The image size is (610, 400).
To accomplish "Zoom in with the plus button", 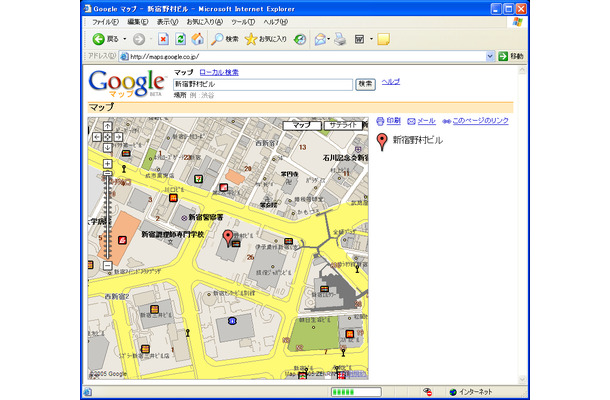I will pos(108,164).
